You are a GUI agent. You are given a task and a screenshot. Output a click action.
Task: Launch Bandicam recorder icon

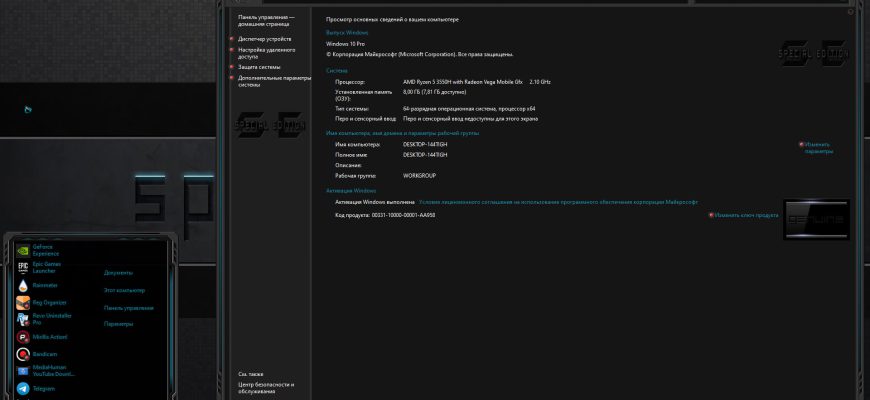[23, 354]
